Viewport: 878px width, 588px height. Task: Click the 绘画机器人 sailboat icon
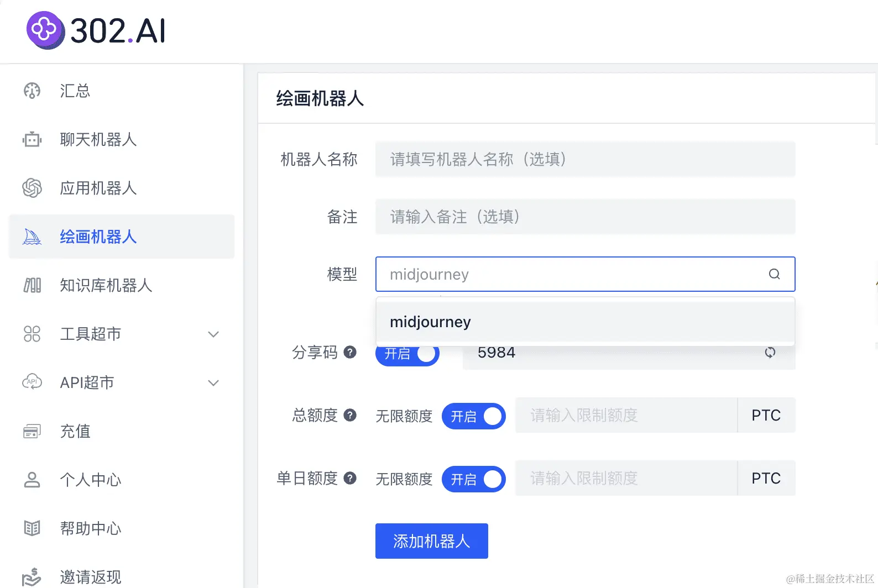[x=32, y=237]
